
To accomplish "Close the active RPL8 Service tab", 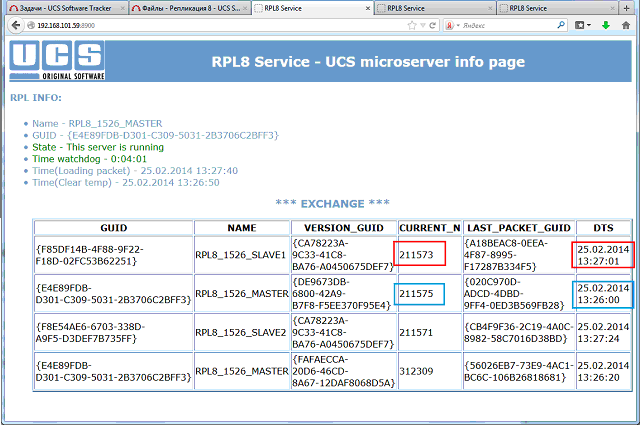I will pos(368,8).
